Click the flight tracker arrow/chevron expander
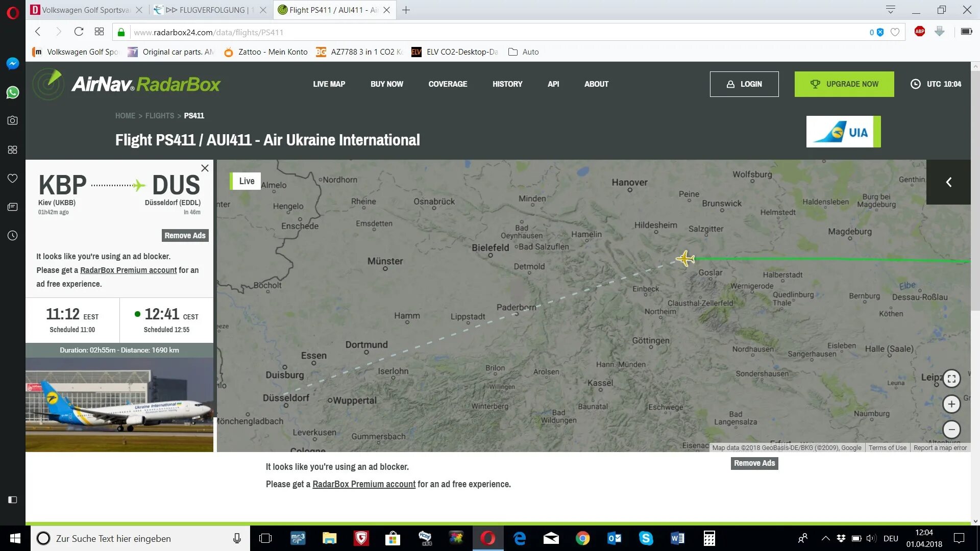980x551 pixels. (x=949, y=182)
